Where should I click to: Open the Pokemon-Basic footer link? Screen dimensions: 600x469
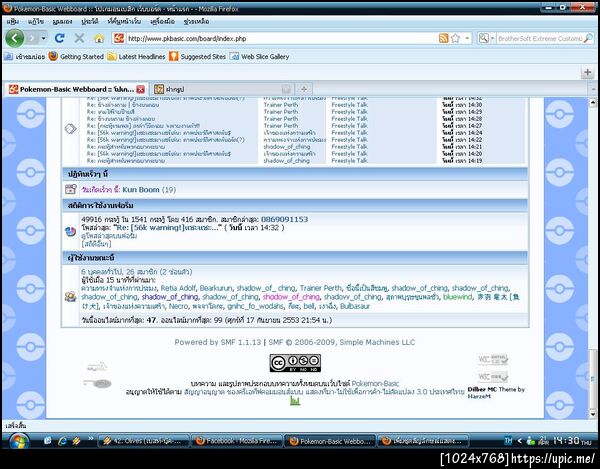coord(375,383)
